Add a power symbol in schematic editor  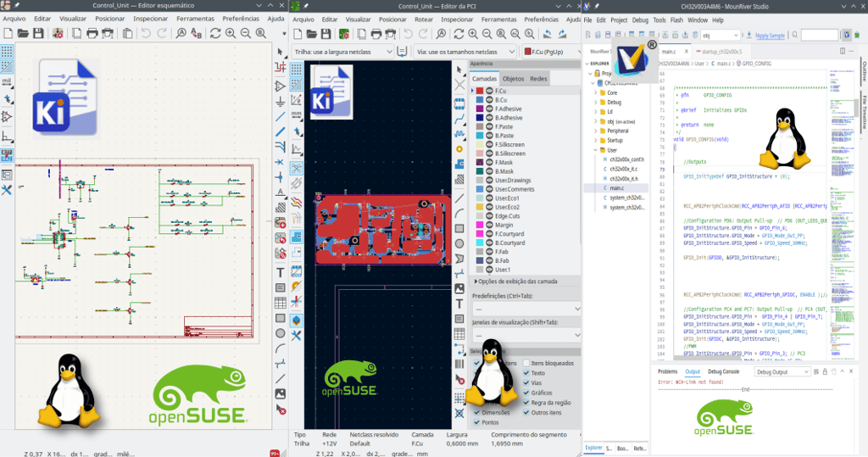pyautogui.click(x=280, y=102)
